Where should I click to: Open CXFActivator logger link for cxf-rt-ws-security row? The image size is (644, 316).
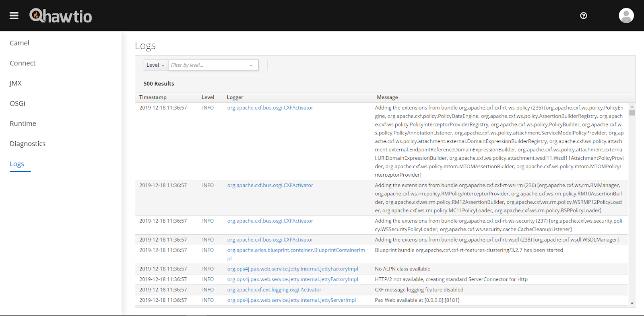(270, 221)
